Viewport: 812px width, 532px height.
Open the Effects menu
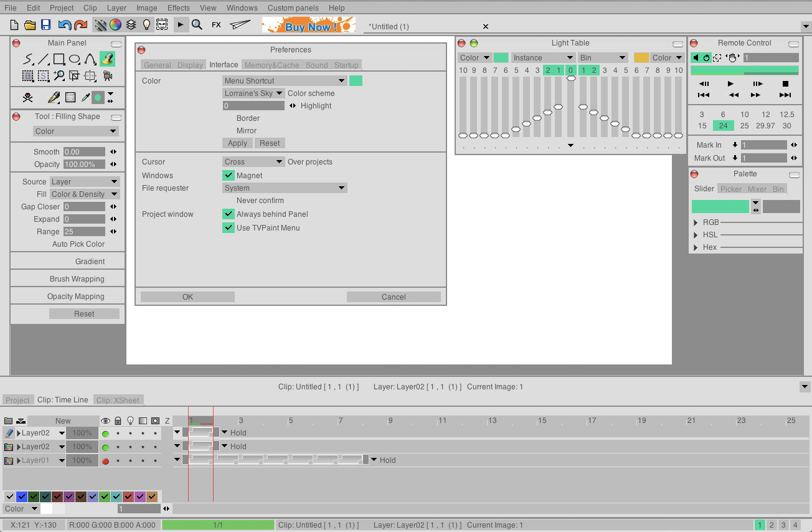click(x=179, y=8)
